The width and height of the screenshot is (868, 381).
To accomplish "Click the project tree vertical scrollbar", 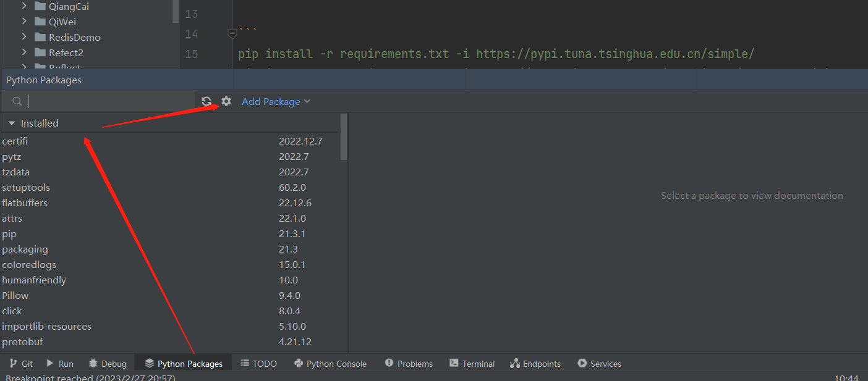I will 176,11.
